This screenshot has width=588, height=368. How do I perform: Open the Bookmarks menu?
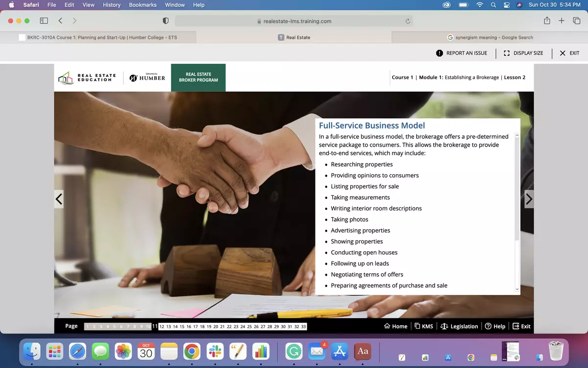(143, 5)
